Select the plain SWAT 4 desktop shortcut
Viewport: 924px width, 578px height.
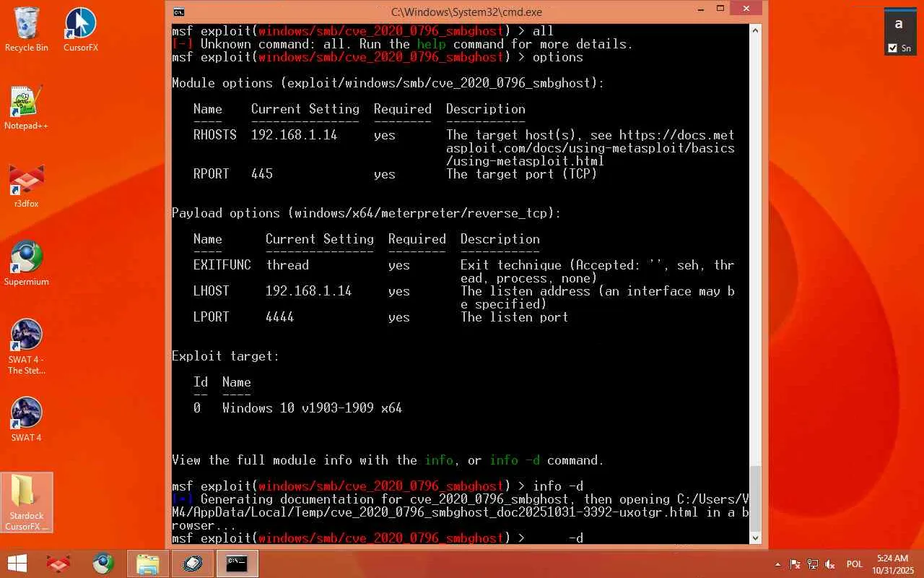[x=27, y=420]
